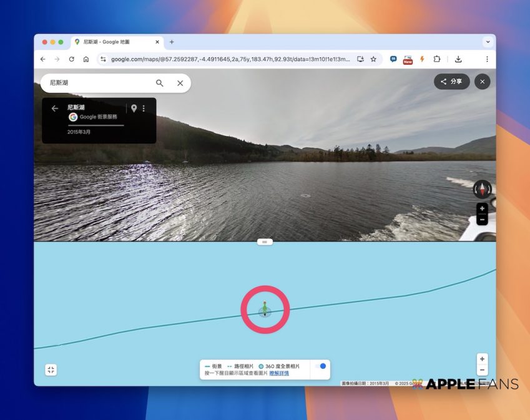This screenshot has height=420, width=530.
Task: Click the Street View compass
Action: click(483, 189)
